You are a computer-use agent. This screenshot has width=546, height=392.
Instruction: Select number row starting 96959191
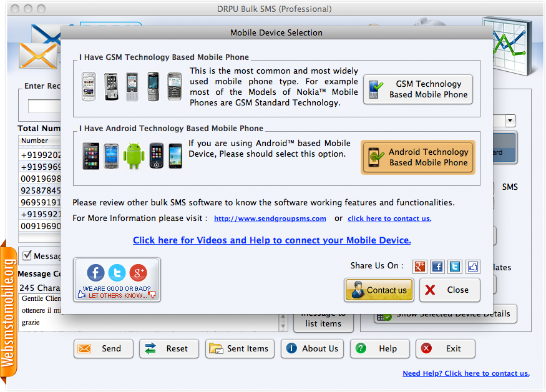click(x=40, y=202)
